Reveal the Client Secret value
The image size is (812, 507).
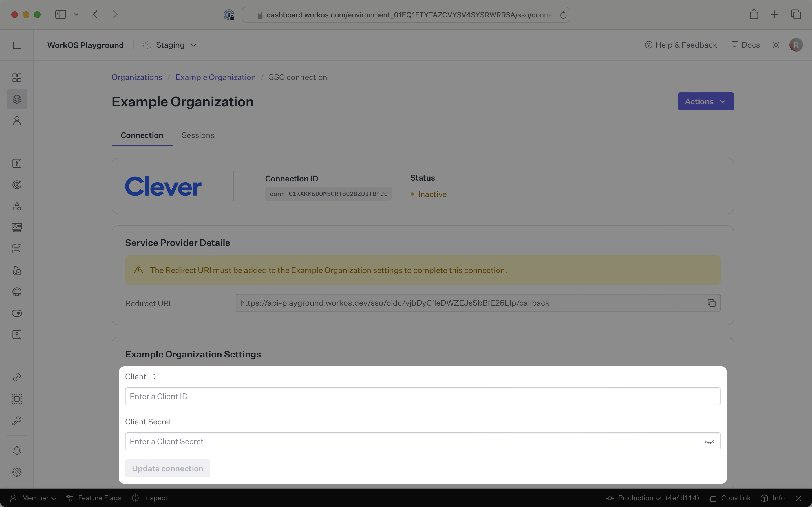click(x=710, y=441)
